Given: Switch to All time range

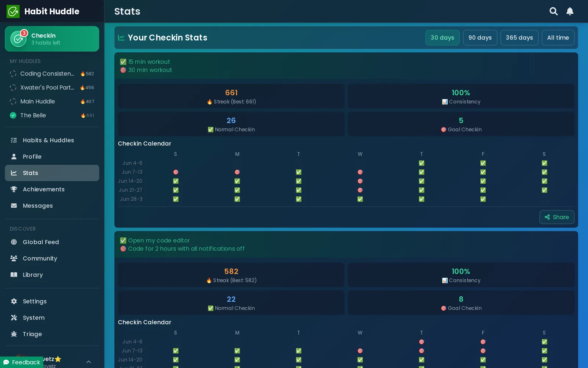Looking at the screenshot, I should coord(558,38).
